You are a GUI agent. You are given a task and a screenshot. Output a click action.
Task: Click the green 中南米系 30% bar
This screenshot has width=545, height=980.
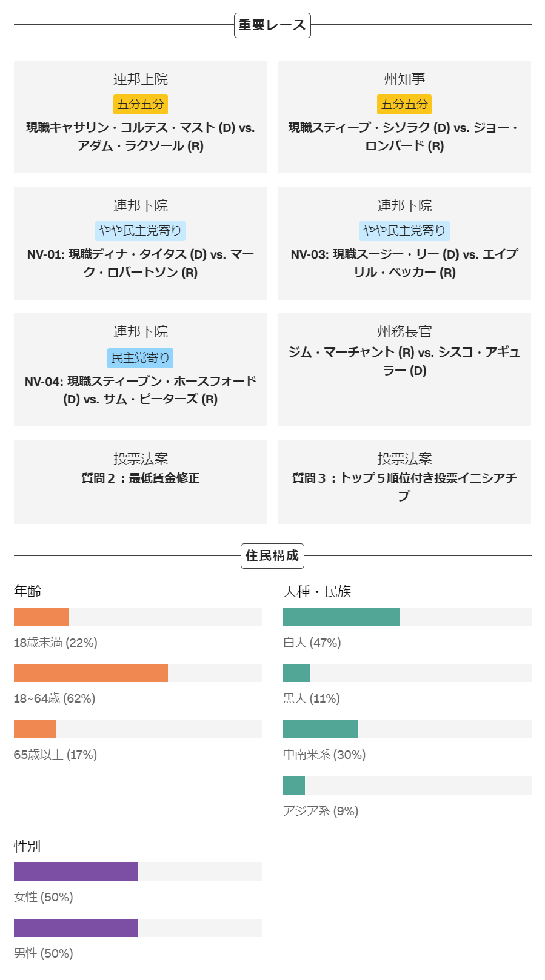click(x=320, y=729)
